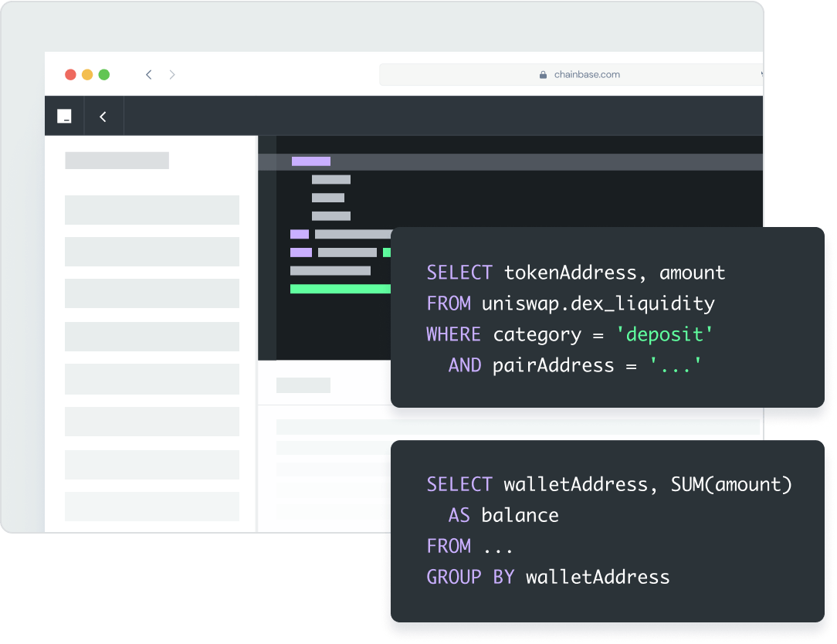837x644 pixels.
Task: Select the top placeholder item in the sidebar
Action: pos(152,209)
